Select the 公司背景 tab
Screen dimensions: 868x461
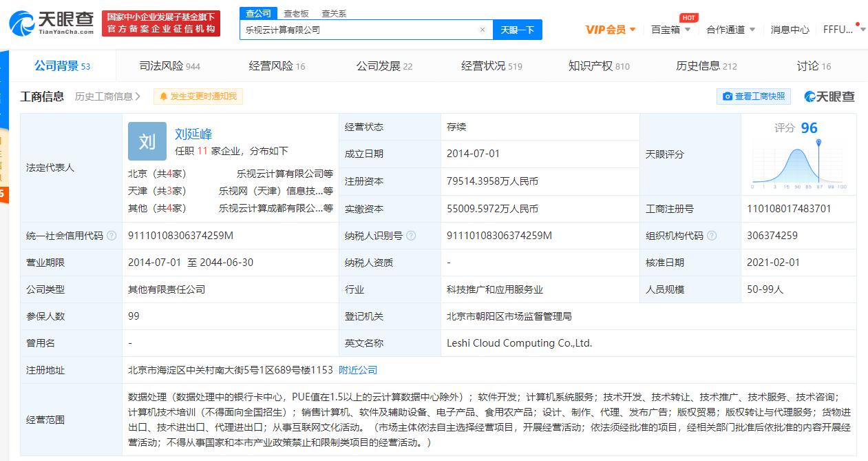coord(63,66)
